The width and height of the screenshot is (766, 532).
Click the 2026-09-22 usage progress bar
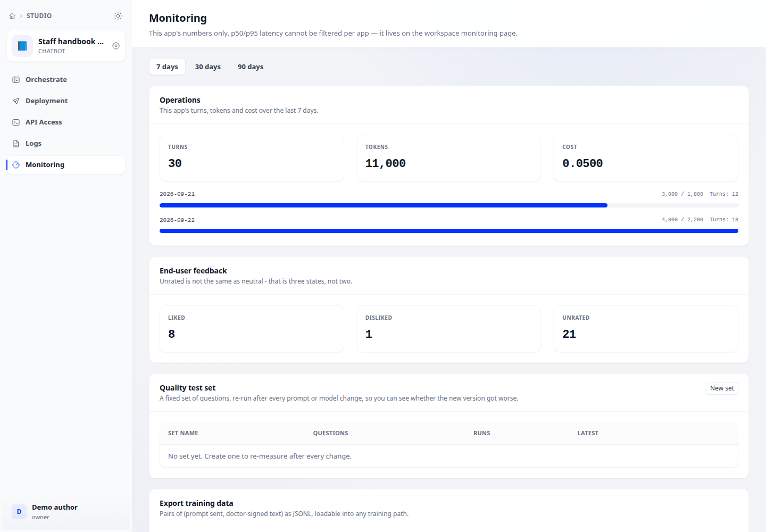(x=449, y=231)
